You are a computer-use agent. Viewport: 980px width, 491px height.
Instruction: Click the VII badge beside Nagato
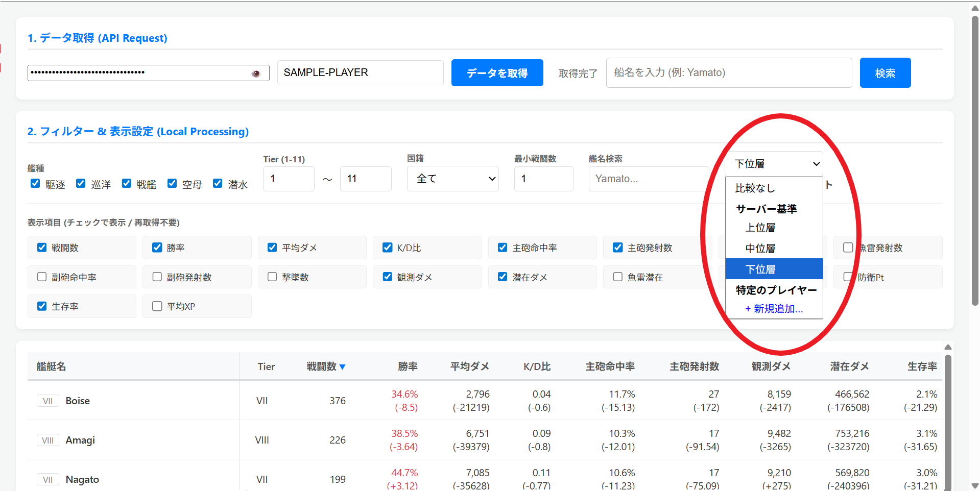48,480
